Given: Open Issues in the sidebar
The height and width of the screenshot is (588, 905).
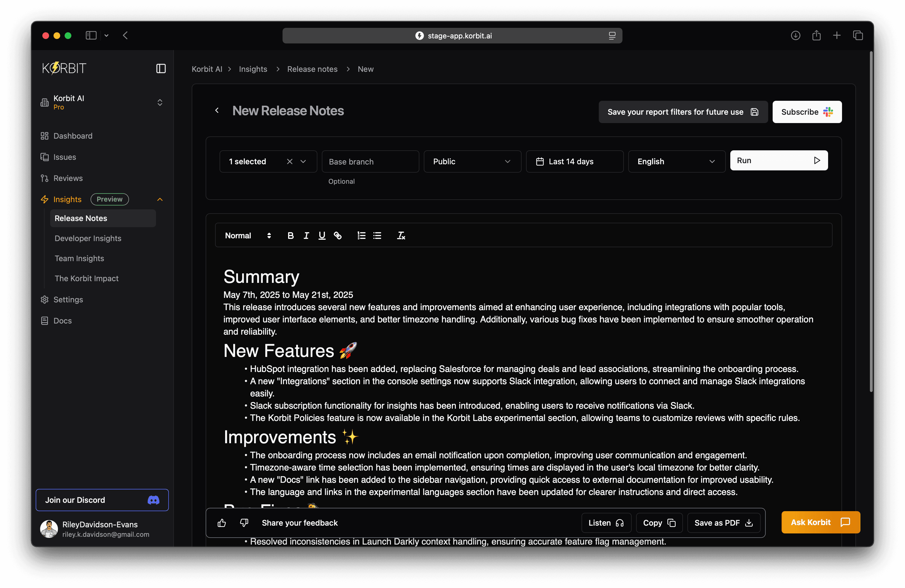Looking at the screenshot, I should click(65, 157).
